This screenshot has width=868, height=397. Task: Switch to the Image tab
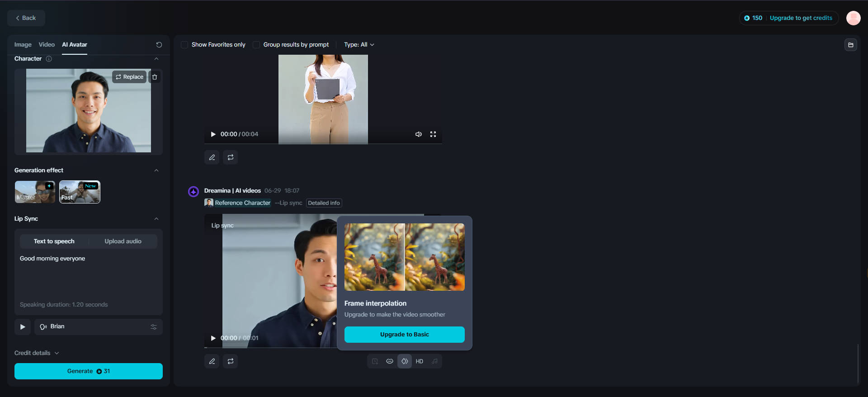click(x=23, y=45)
